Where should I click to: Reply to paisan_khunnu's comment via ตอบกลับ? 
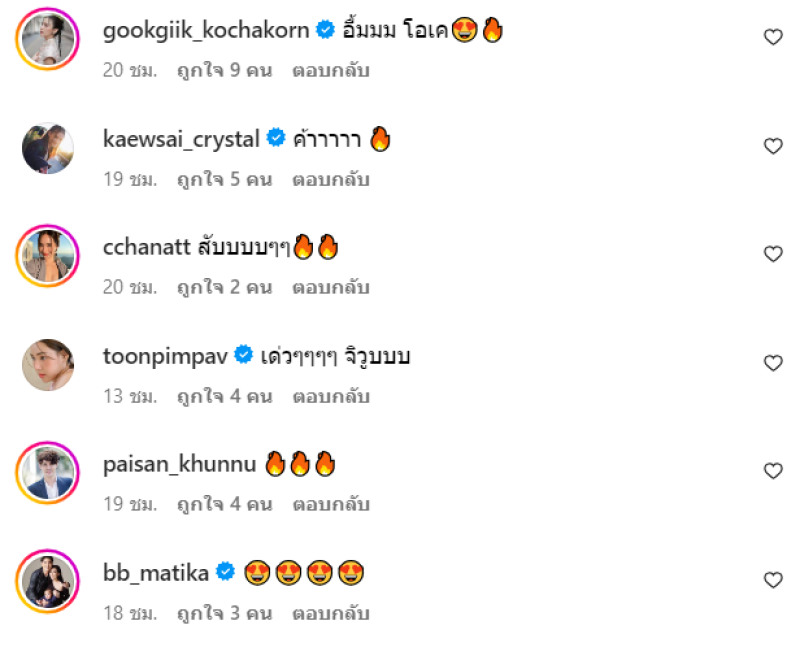coord(330,505)
